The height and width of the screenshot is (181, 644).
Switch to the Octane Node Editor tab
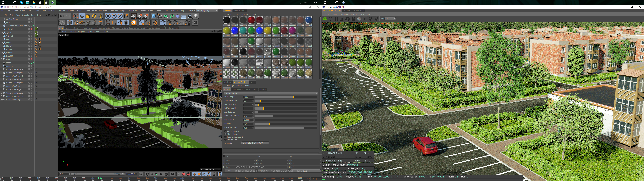(x=130, y=28)
